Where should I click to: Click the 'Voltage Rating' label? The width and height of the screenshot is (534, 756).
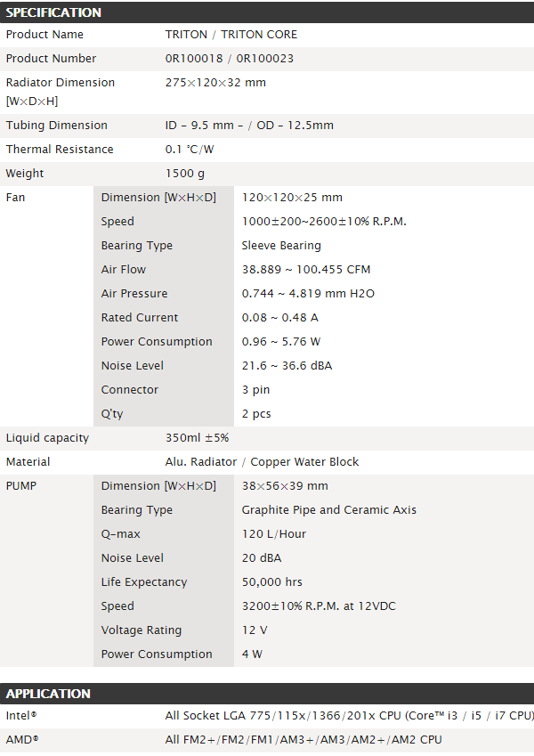[142, 630]
